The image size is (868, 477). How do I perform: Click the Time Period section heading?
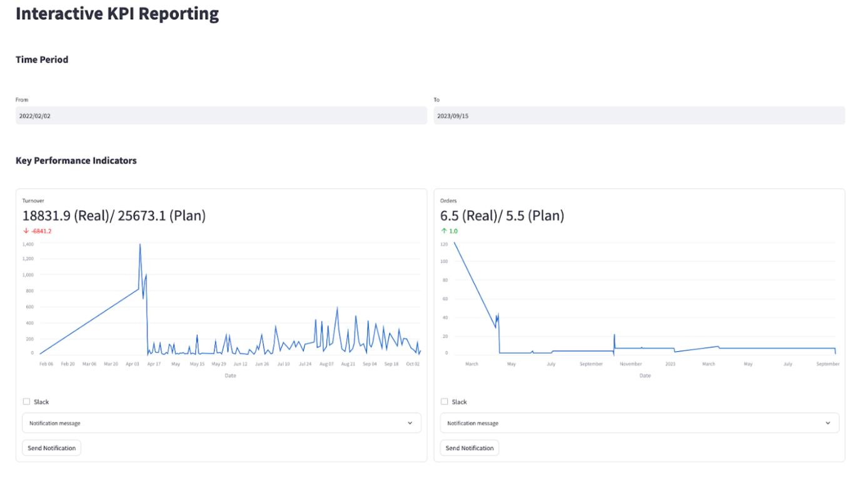pos(42,60)
